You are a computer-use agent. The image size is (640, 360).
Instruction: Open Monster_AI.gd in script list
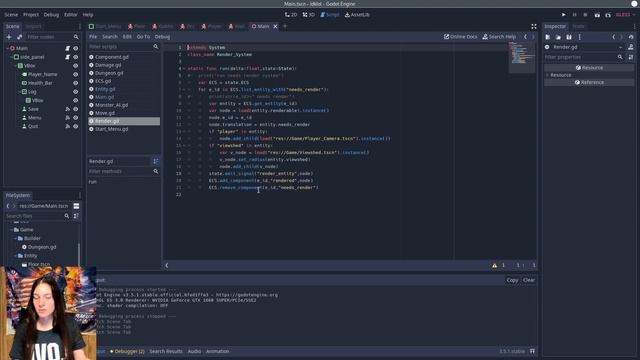111,105
